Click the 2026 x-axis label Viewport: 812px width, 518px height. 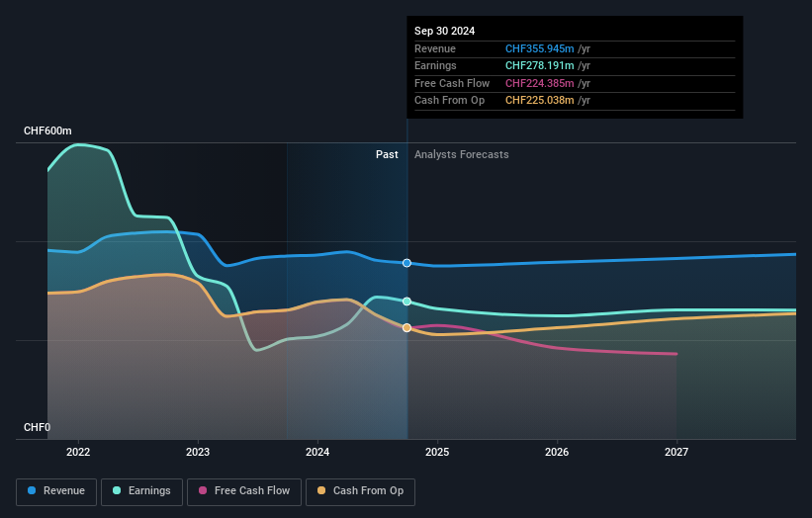pyautogui.click(x=557, y=452)
